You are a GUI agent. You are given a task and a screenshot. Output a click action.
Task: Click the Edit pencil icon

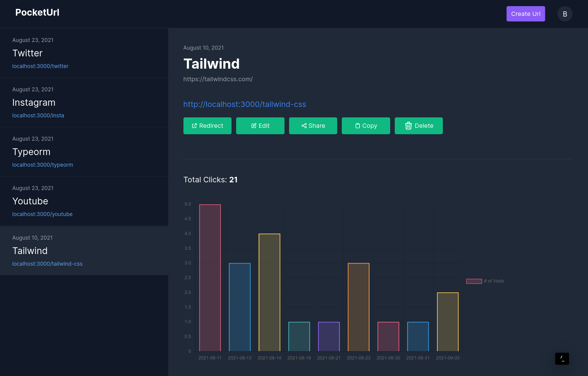254,126
